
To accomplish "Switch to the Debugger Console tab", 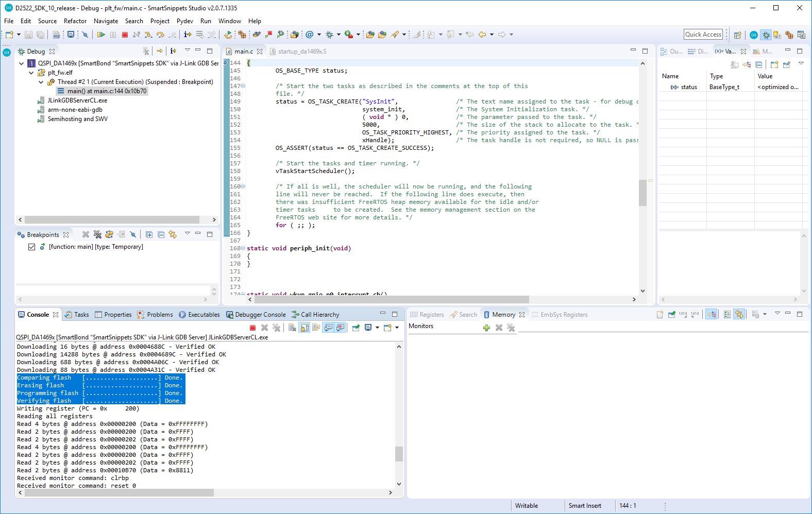I will pyautogui.click(x=260, y=315).
